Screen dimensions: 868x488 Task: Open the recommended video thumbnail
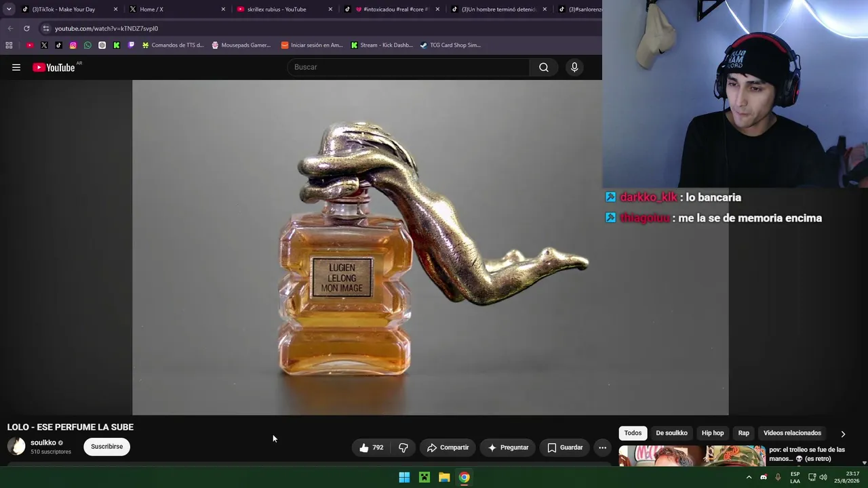(x=692, y=455)
